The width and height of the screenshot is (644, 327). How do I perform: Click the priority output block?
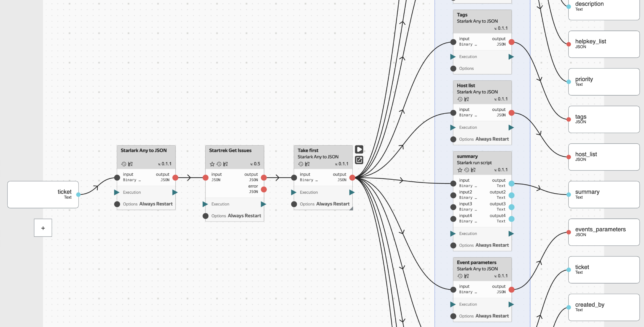[x=604, y=82]
